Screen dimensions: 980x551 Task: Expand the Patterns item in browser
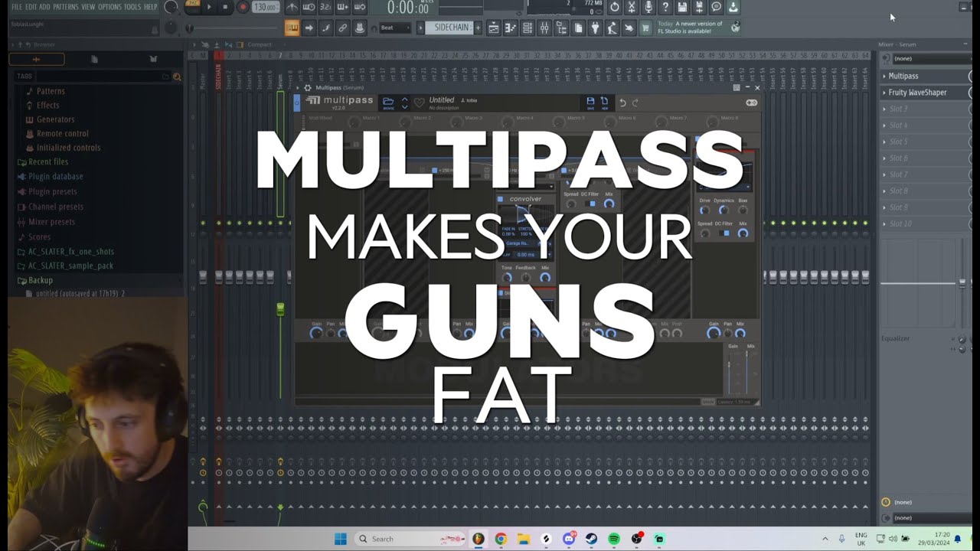[x=51, y=91]
